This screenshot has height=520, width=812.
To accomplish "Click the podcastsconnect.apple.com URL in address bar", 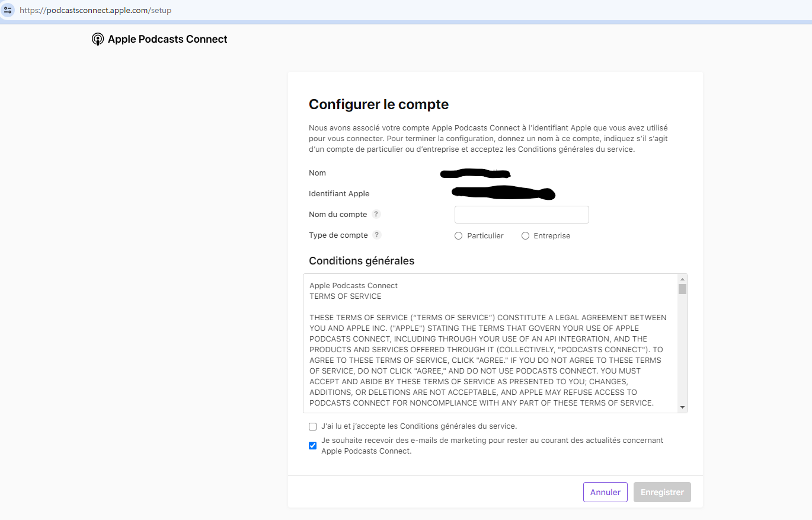I will [x=95, y=11].
